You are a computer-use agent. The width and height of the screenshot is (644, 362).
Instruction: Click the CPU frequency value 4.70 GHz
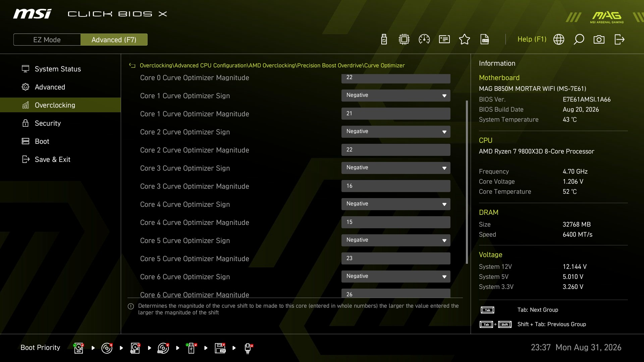click(x=575, y=172)
